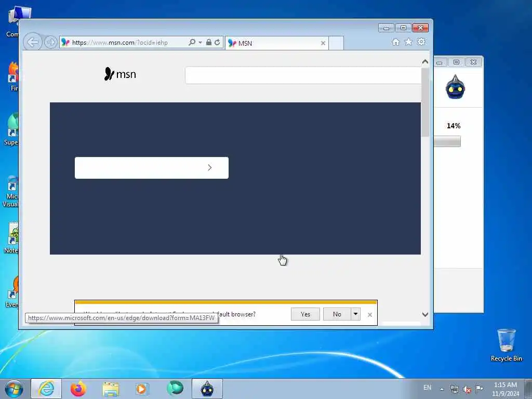Viewport: 532px width, 399px height.
Task: Refresh the MSN page
Action: 217,43
